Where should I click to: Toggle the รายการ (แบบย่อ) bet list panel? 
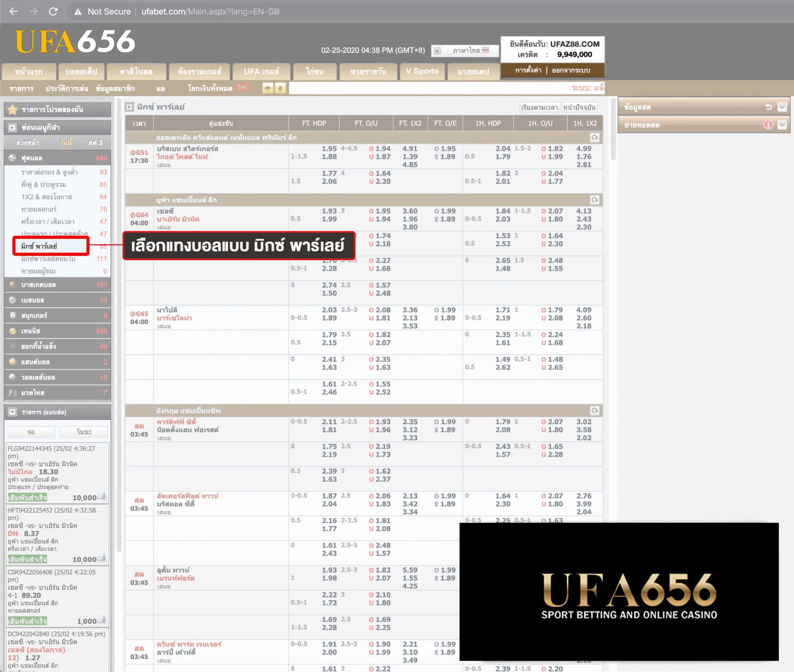coord(12,412)
